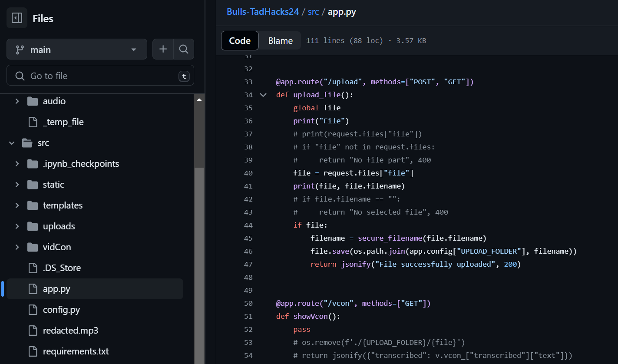Click the _temp_file file icon
The width and height of the screenshot is (618, 364).
(33, 122)
